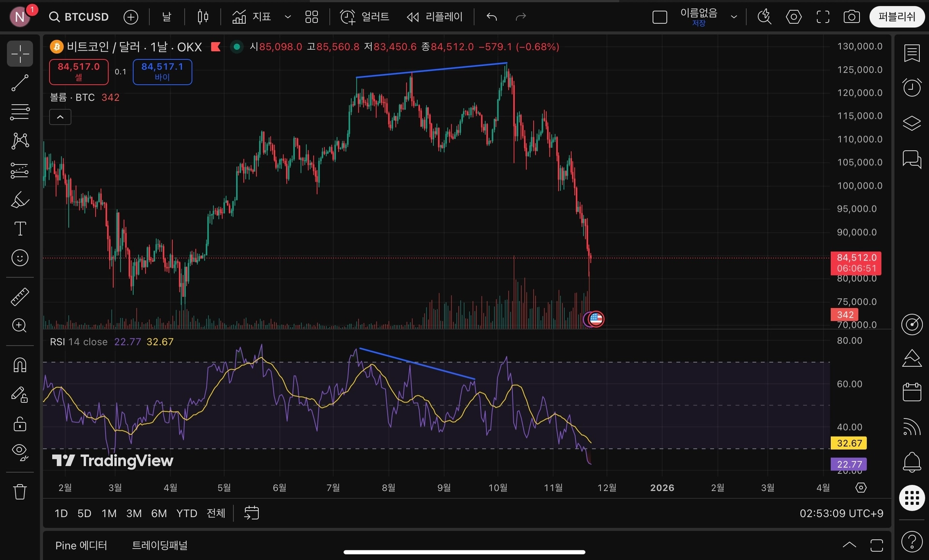This screenshot has width=929, height=560.
Task: Switch to the 트레이딩패널 tab
Action: point(160,545)
